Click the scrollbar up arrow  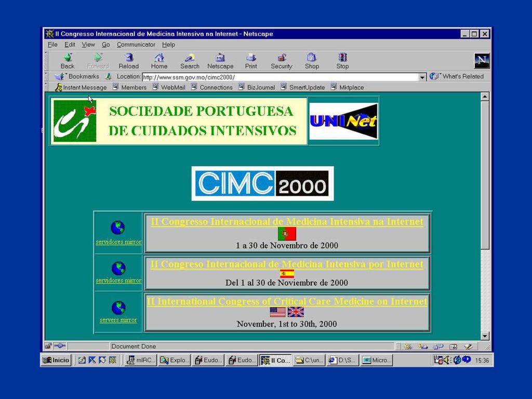click(x=485, y=97)
